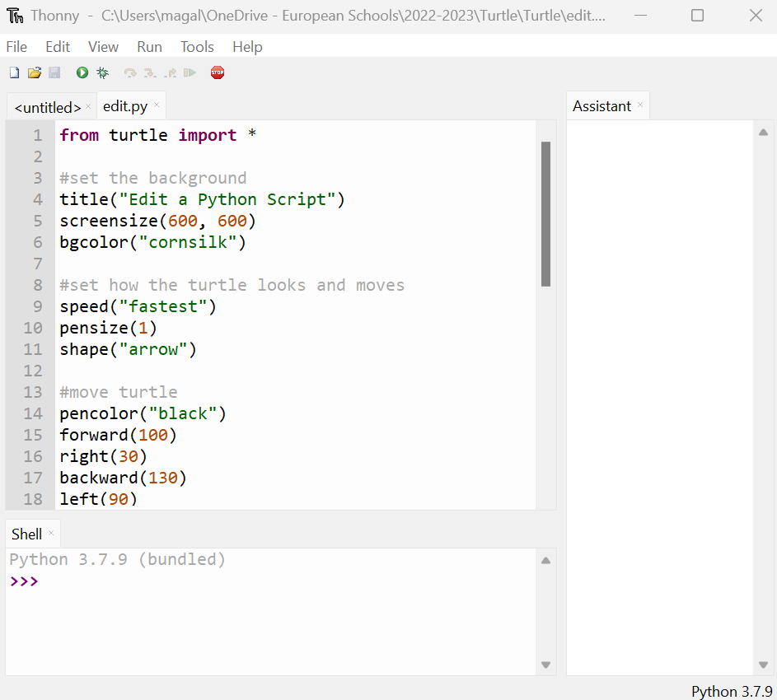Click the Thonny application logo in the title bar

pyautogui.click(x=15, y=16)
